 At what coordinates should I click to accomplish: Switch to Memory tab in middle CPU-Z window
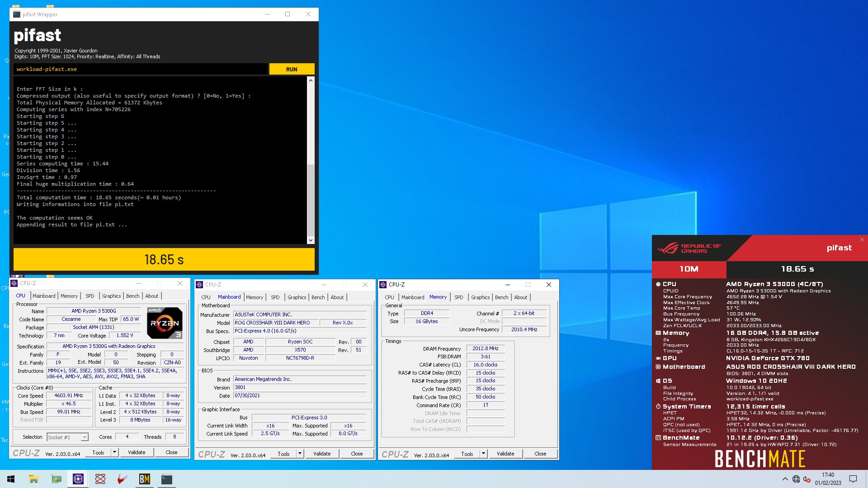coord(255,297)
